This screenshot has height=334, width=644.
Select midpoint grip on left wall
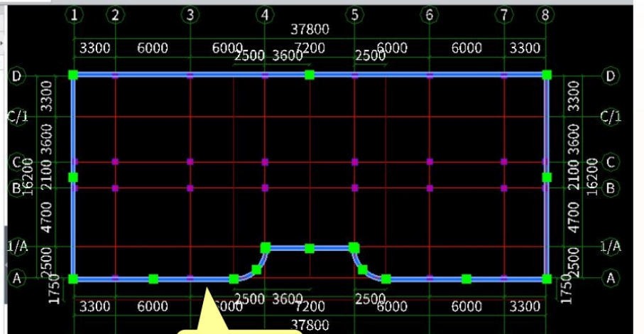[73, 178]
